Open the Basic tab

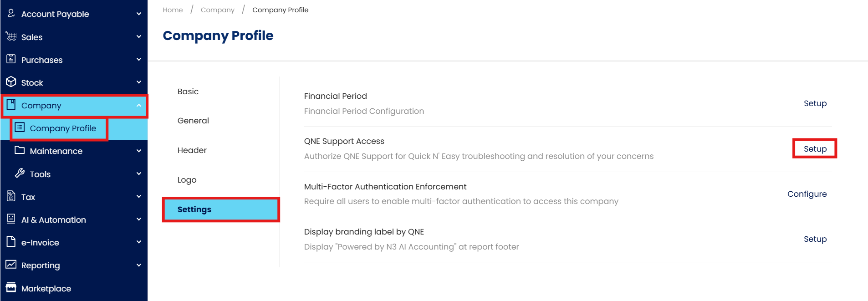point(188,92)
